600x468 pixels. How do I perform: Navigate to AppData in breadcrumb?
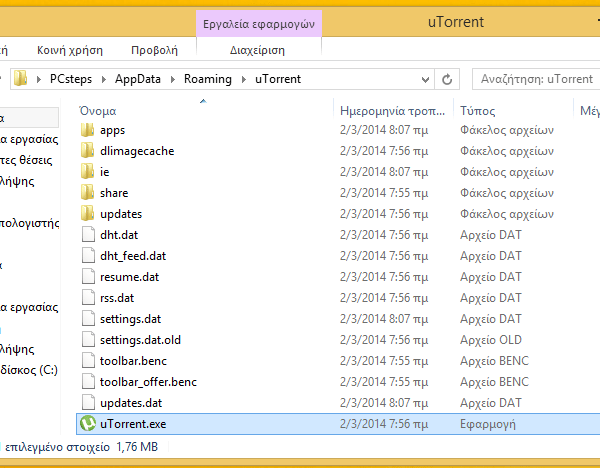click(x=138, y=79)
